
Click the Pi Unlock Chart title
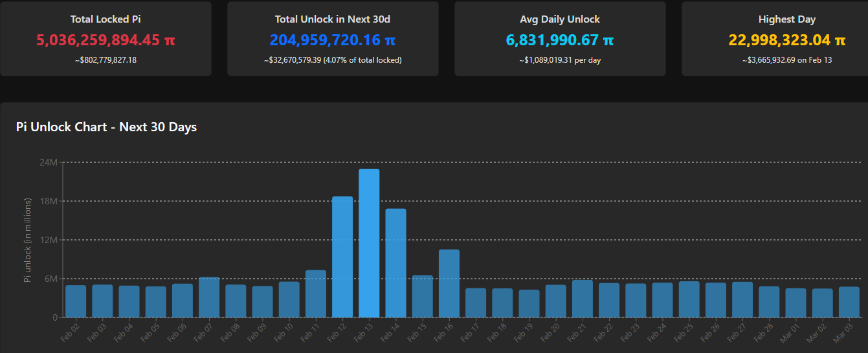click(106, 127)
